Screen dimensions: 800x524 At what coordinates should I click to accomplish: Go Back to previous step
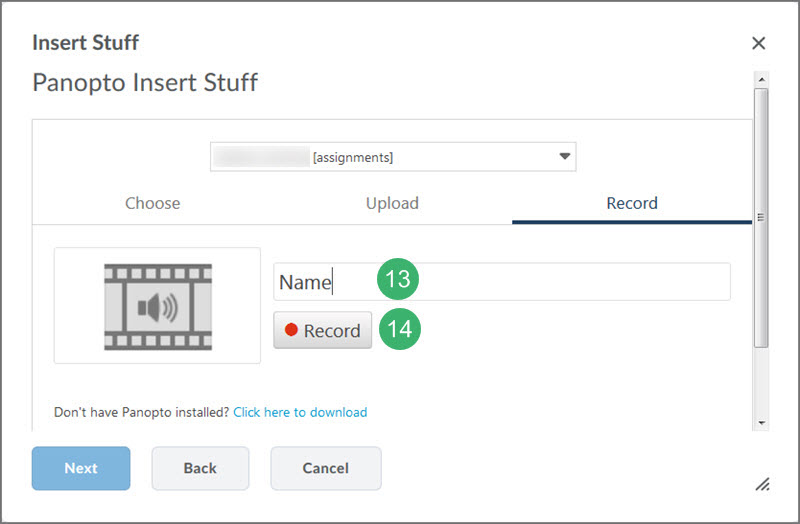[x=200, y=468]
